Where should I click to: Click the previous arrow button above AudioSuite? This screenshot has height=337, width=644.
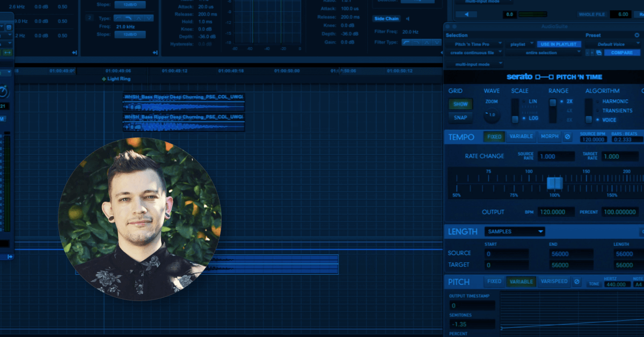pos(466,14)
